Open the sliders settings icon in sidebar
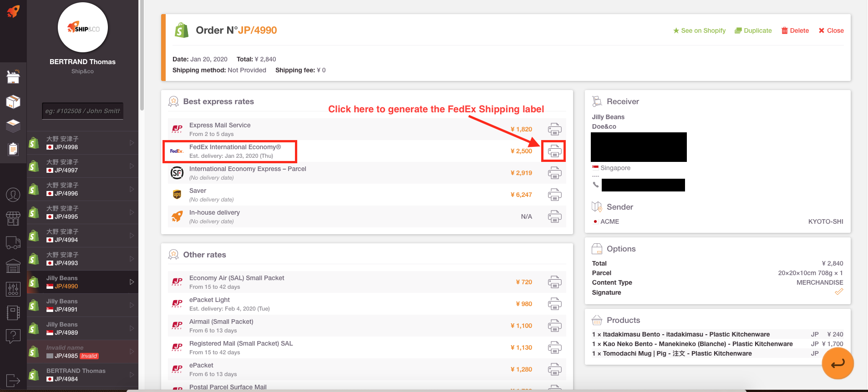Image resolution: width=868 pixels, height=392 pixels. 13,289
